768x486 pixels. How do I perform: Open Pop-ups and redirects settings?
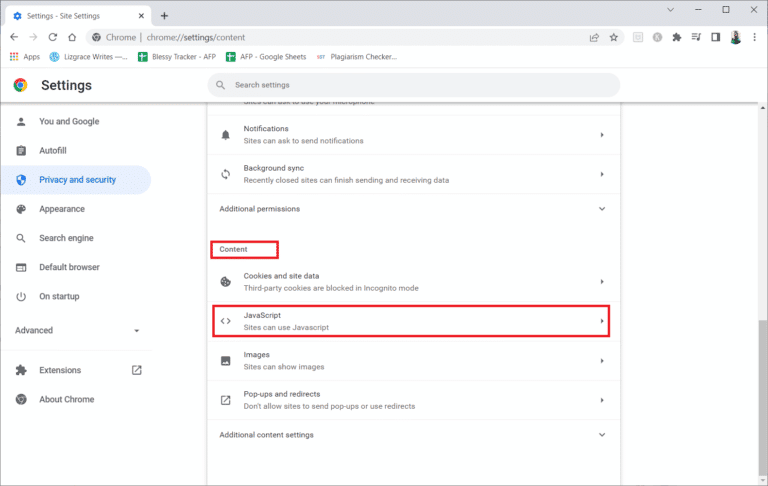pos(414,400)
